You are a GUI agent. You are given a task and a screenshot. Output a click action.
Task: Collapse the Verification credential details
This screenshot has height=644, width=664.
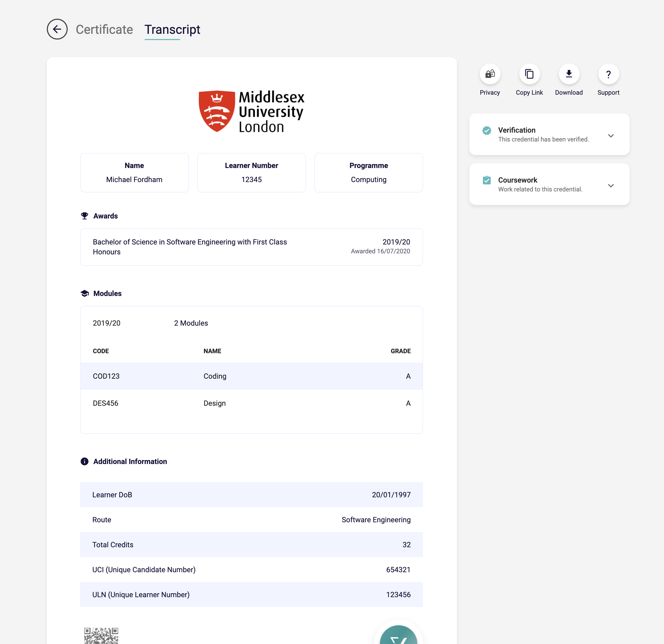(x=611, y=136)
